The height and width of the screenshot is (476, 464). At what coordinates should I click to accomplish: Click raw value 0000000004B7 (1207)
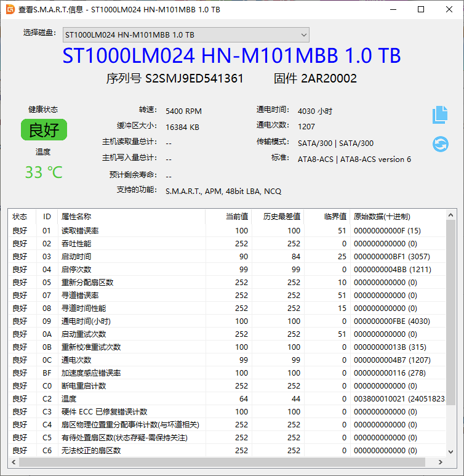[x=392, y=360]
